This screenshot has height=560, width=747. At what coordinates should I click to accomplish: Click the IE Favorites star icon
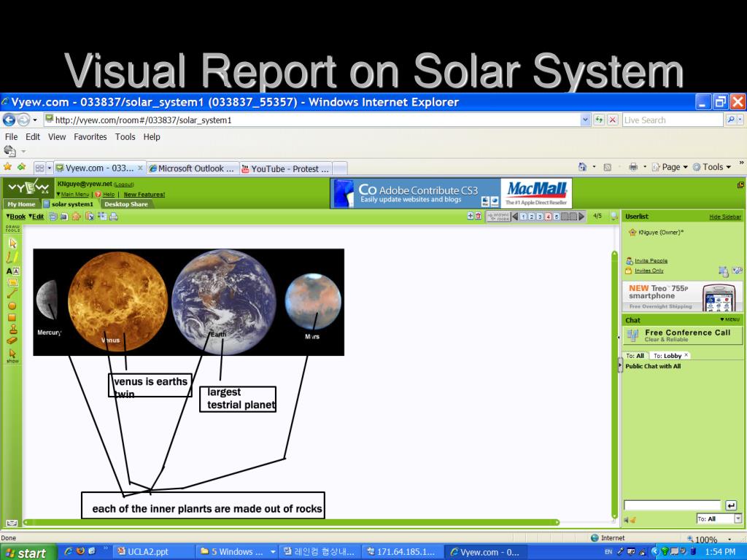[7, 167]
